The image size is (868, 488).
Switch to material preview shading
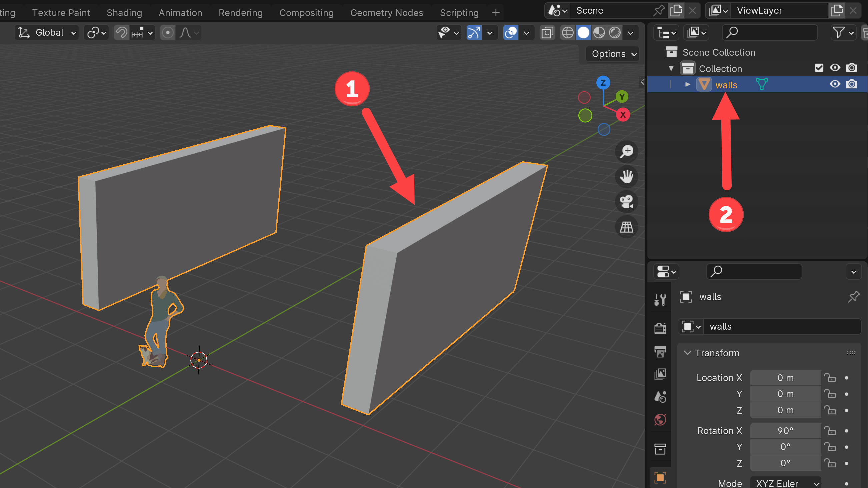(599, 33)
